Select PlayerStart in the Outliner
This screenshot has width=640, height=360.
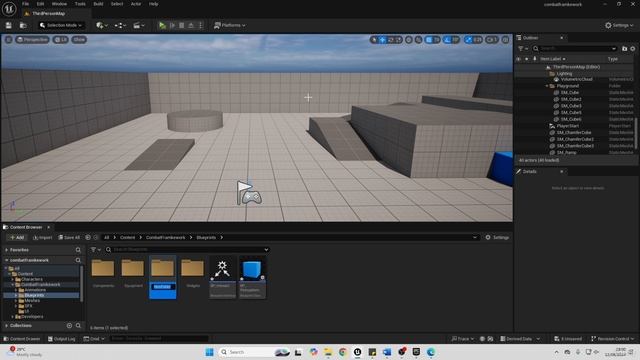(567, 126)
